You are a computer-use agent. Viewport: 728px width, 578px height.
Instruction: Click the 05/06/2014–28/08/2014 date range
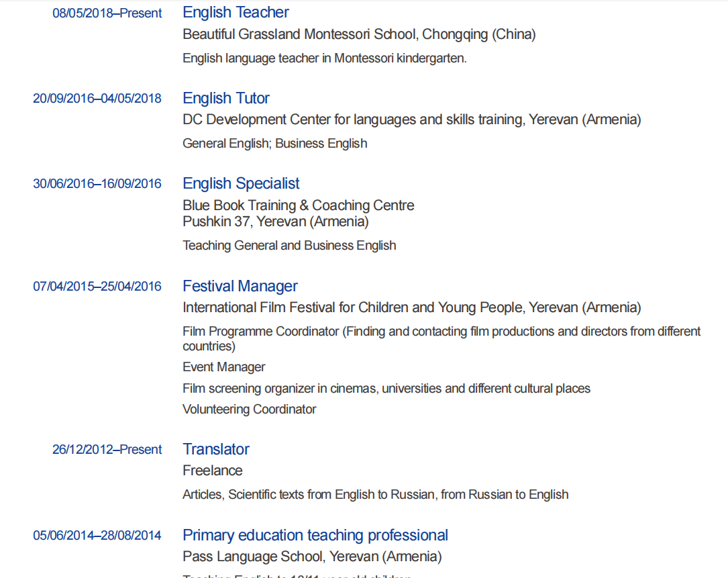tap(97, 536)
